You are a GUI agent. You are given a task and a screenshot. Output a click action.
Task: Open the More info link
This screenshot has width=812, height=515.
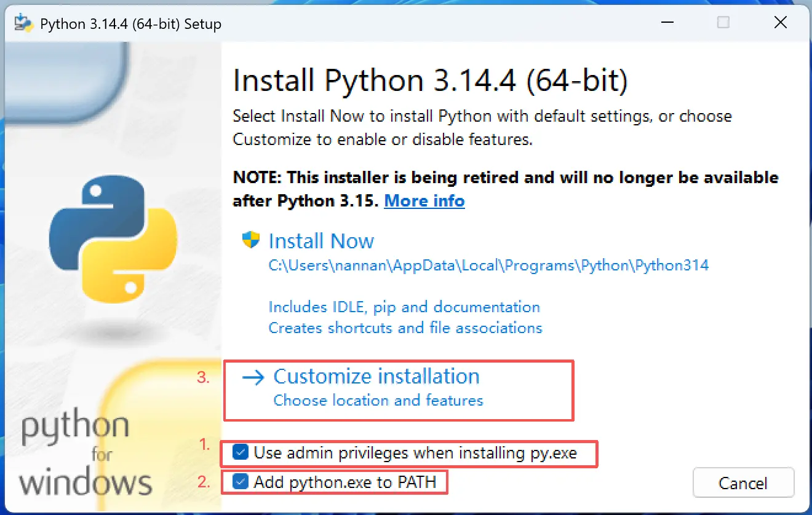(424, 201)
